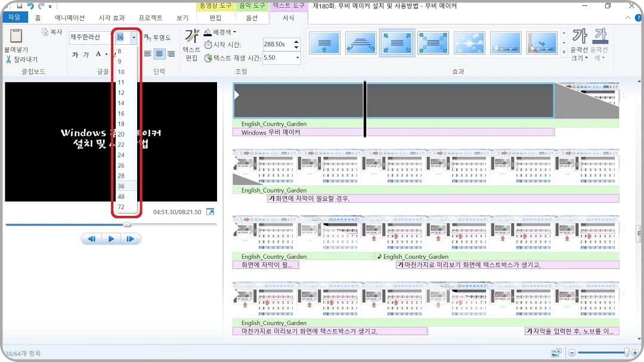
Task: Click the Redo arrow icon
Action: click(x=41, y=6)
